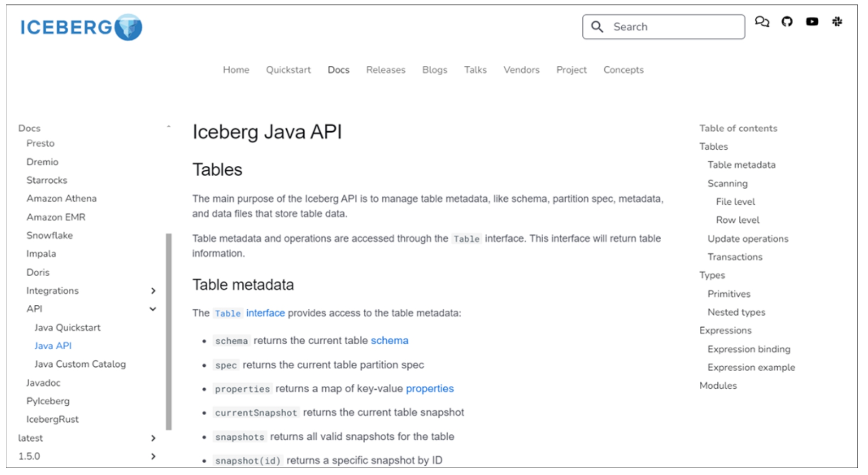This screenshot has height=475, width=868.
Task: Collapse the API sidebar section
Action: pyautogui.click(x=153, y=309)
